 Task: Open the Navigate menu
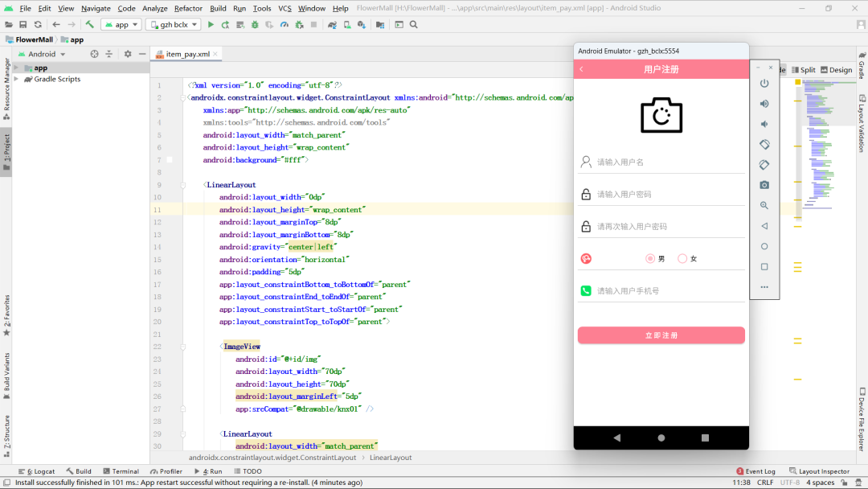tap(96, 8)
